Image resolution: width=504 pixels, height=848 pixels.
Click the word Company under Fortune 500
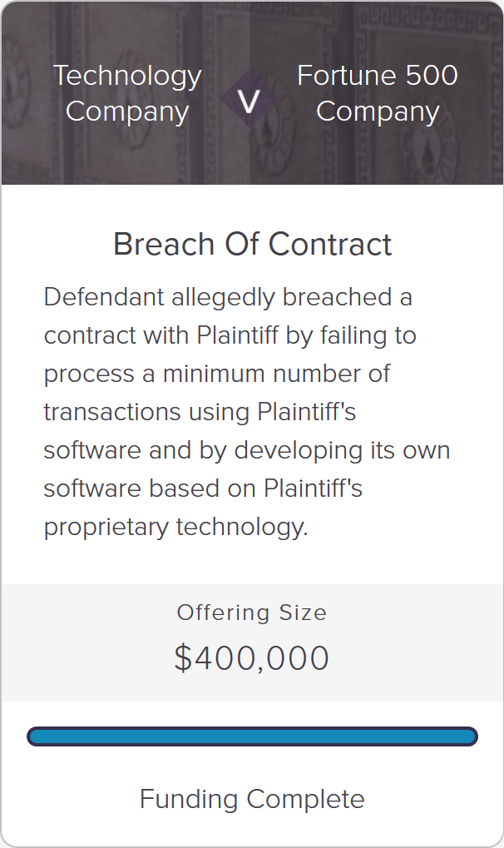378,112
